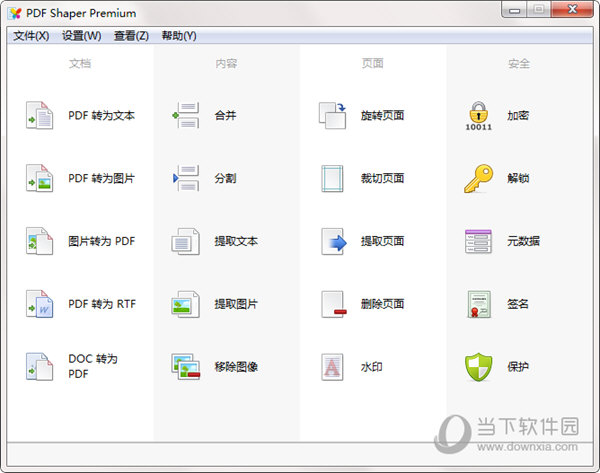Select the 签名 label
This screenshot has height=473, width=600.
click(x=518, y=304)
